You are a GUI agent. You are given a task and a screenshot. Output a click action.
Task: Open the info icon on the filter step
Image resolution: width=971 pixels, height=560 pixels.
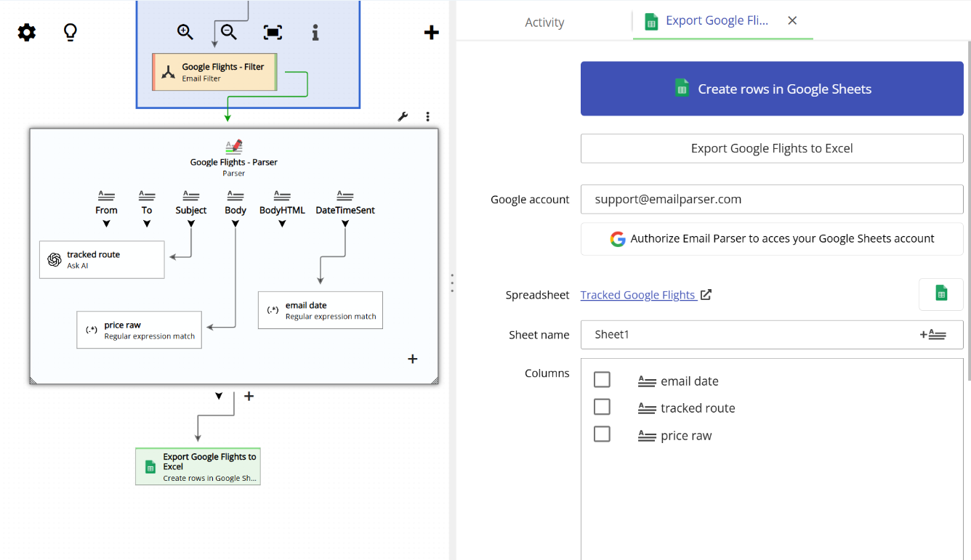click(x=315, y=32)
